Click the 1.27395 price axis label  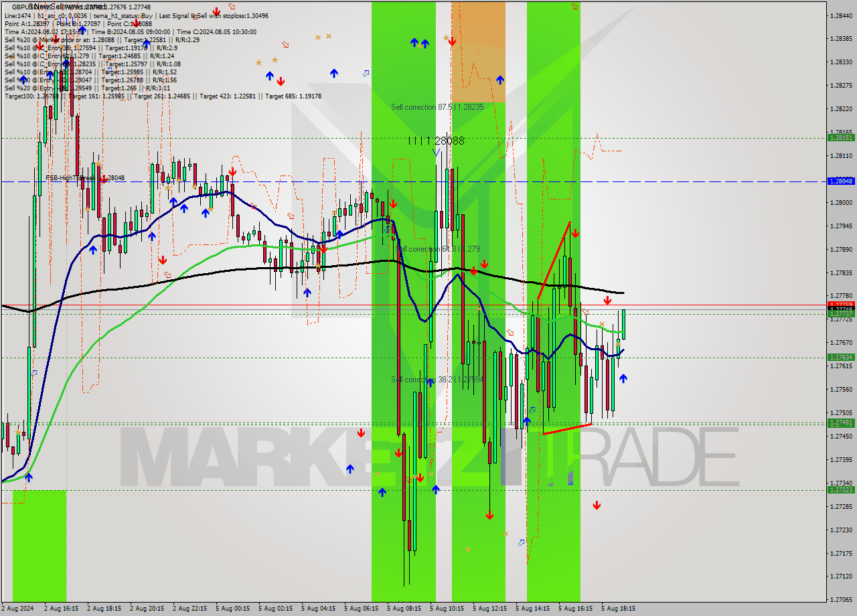click(x=841, y=459)
